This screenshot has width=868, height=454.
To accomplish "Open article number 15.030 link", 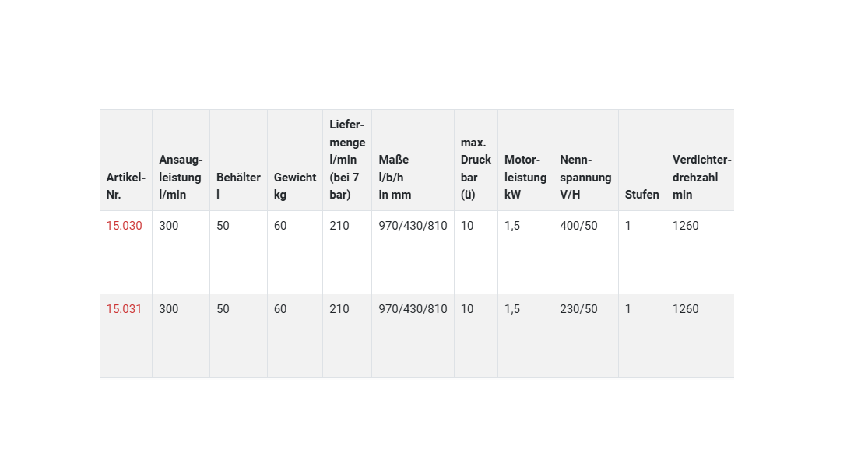I will 125,226.
